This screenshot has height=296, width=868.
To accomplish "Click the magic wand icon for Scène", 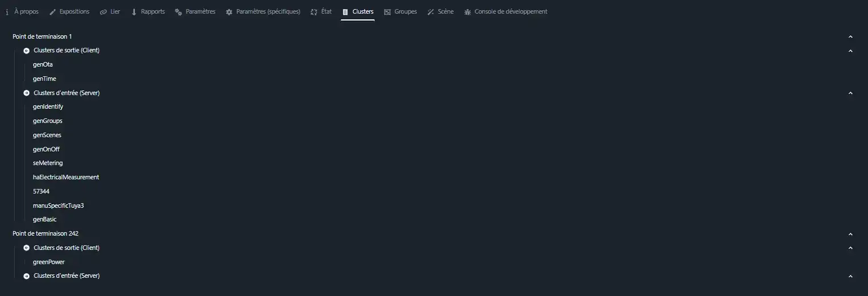I will tap(431, 12).
